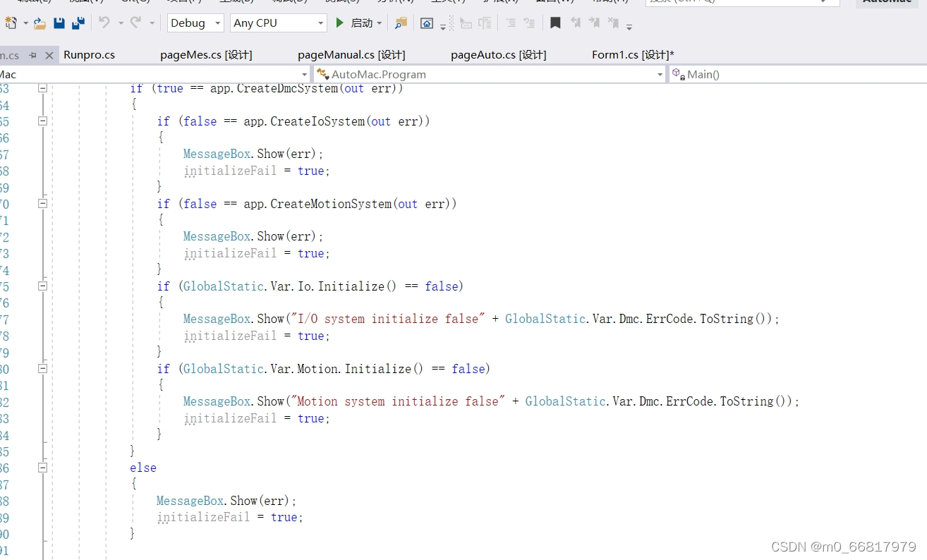Screen dimensions: 927x560
Task: Open the New Project dropdown arrow
Action: pyautogui.click(x=26, y=23)
